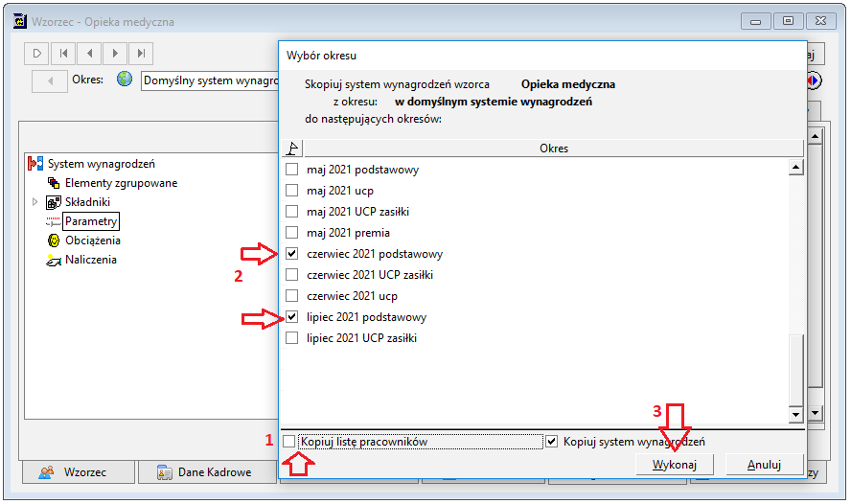The image size is (851, 504).
Task: Click the Obciążenia smiley icon
Action: 54,241
